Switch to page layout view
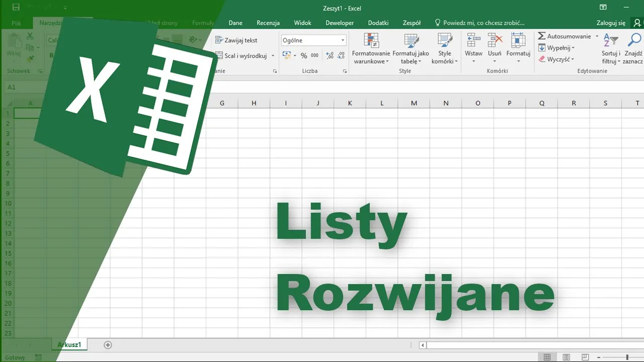The height and width of the screenshot is (362, 644). (x=566, y=357)
